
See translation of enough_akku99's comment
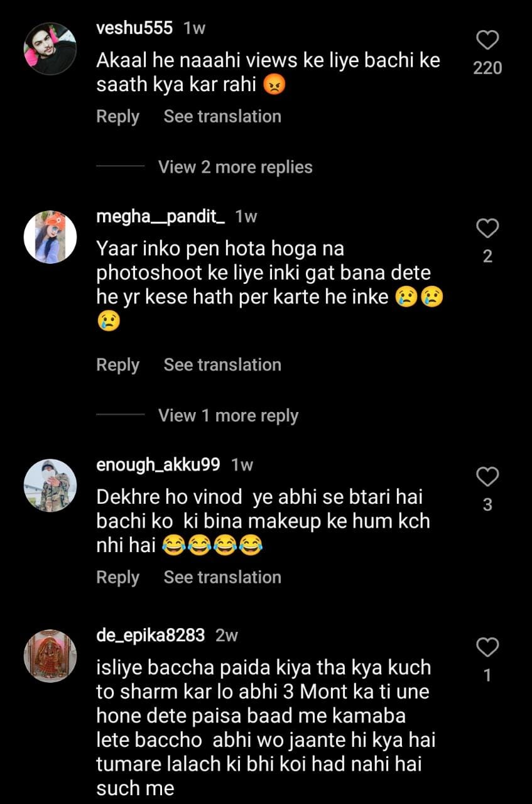point(222,577)
